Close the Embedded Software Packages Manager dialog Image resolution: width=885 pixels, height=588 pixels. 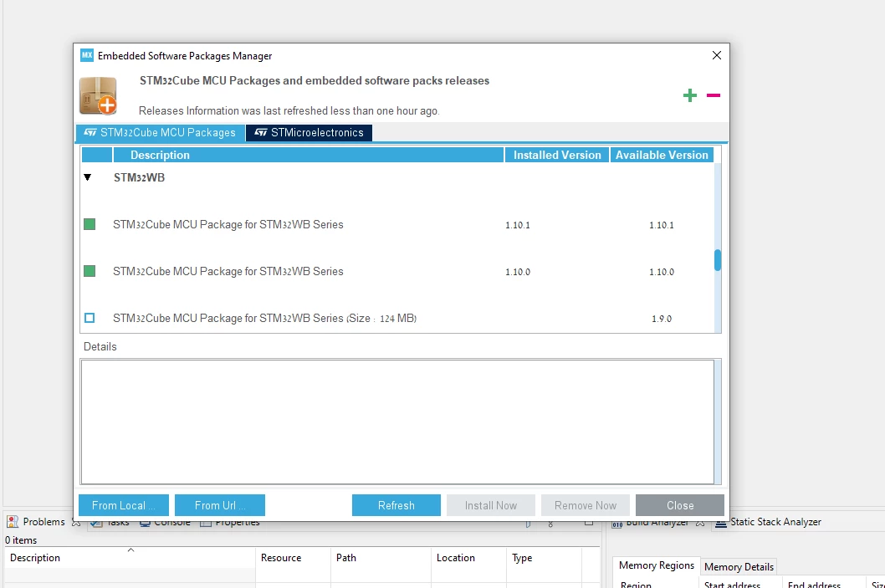click(x=717, y=55)
